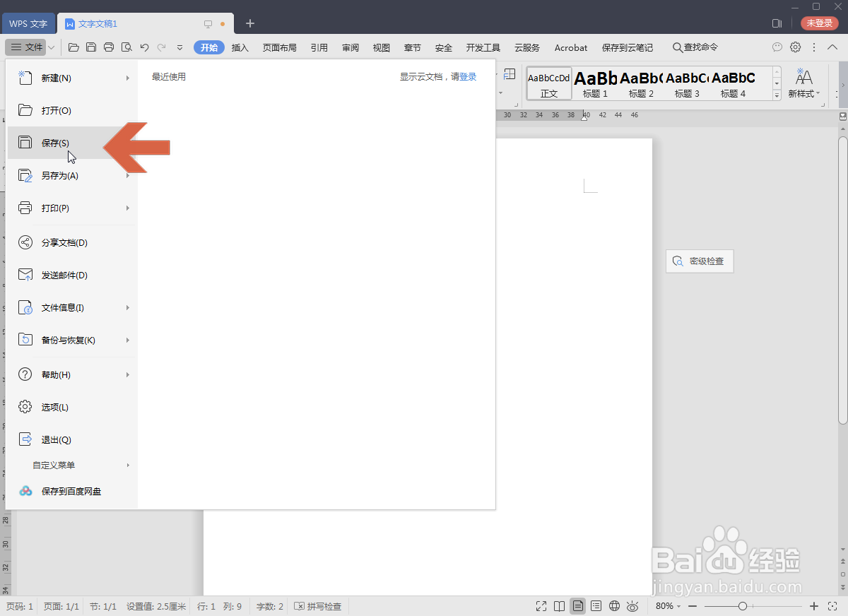Select 发送邮件(D) from the menu

pyautogui.click(x=71, y=275)
